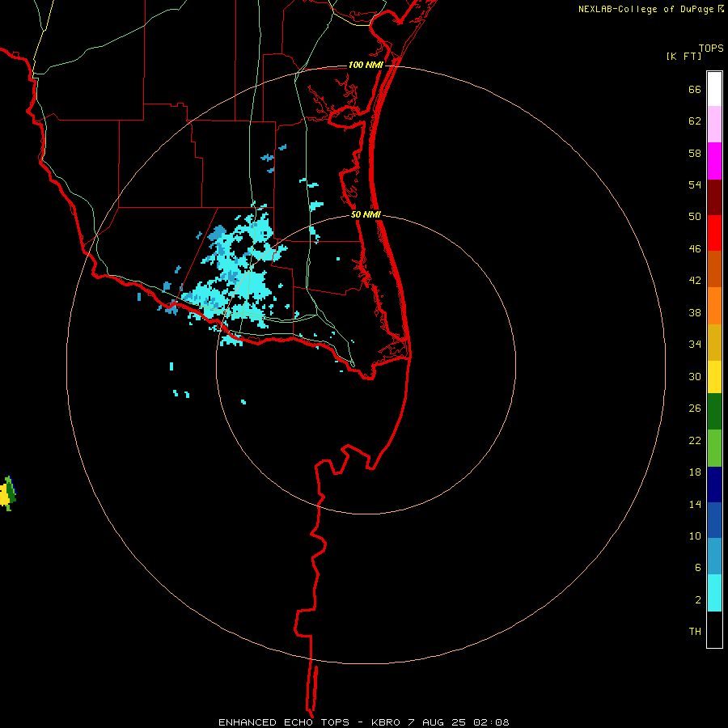Viewport: 728px width, 728px height.
Task: Click the light pink 62 kft swatch
Action: point(714,124)
